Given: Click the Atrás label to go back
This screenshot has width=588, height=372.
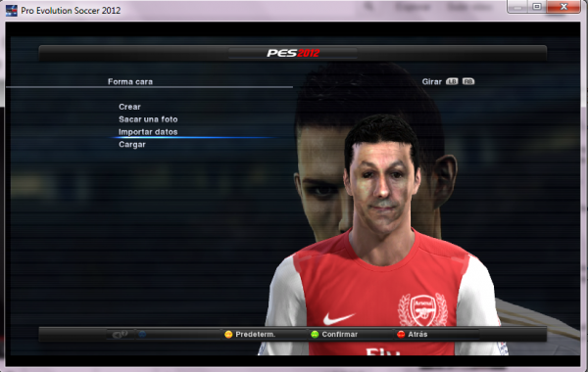Looking at the screenshot, I should 417,334.
